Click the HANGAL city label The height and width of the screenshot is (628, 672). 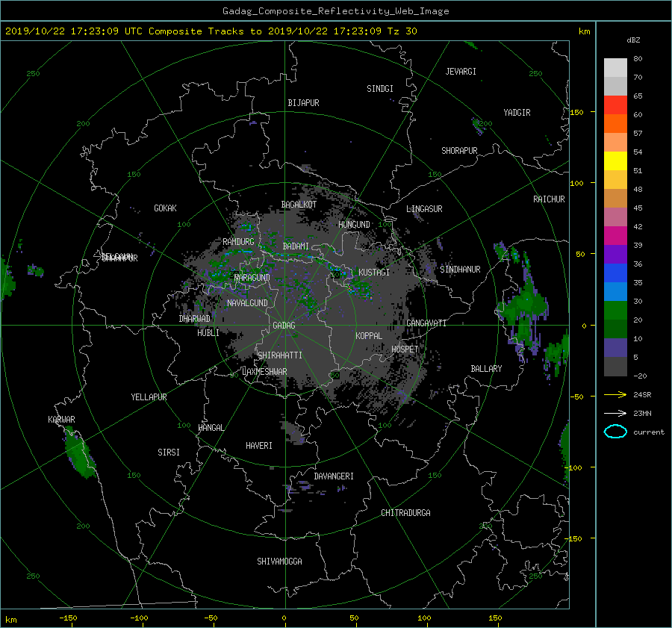(211, 428)
